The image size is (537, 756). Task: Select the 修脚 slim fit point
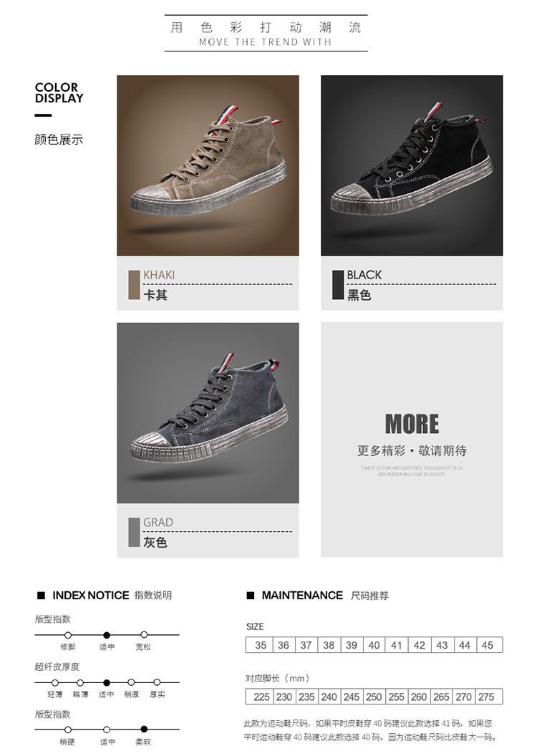tap(68, 635)
